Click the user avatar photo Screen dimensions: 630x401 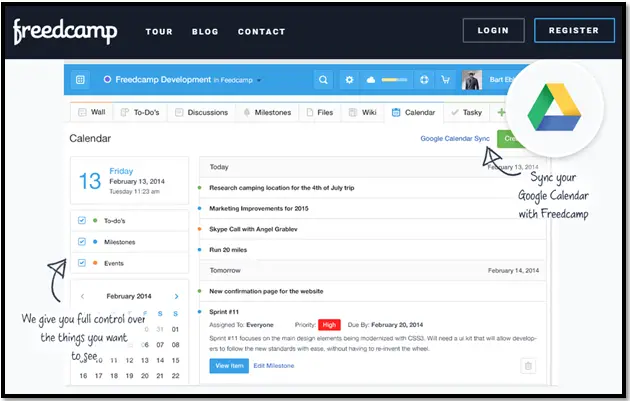(x=472, y=80)
